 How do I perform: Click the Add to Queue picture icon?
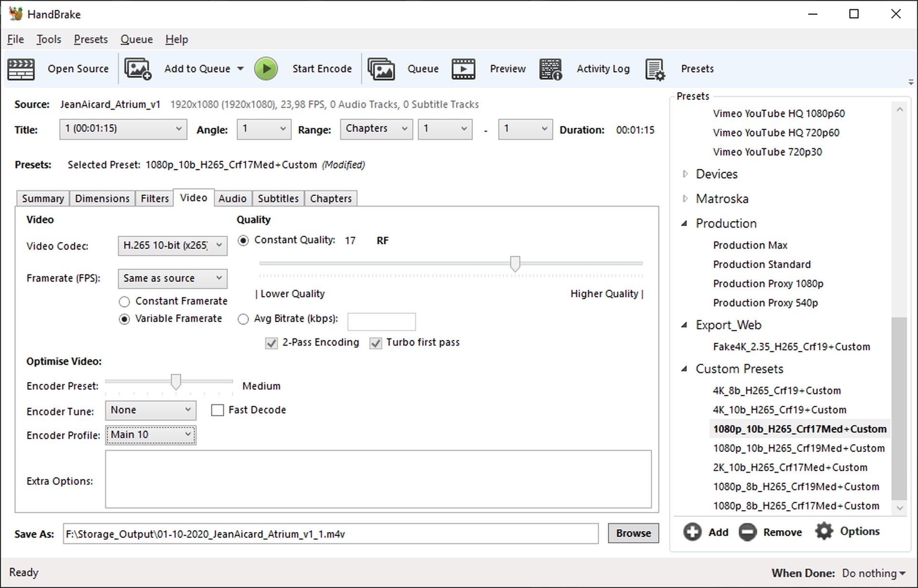point(138,69)
